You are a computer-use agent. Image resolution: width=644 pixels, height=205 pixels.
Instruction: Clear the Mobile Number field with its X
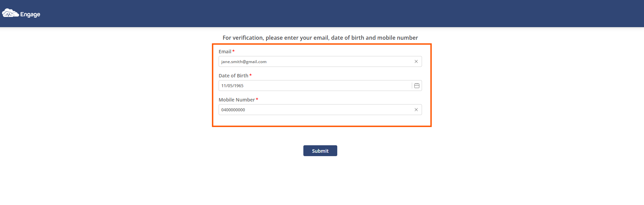pyautogui.click(x=416, y=110)
